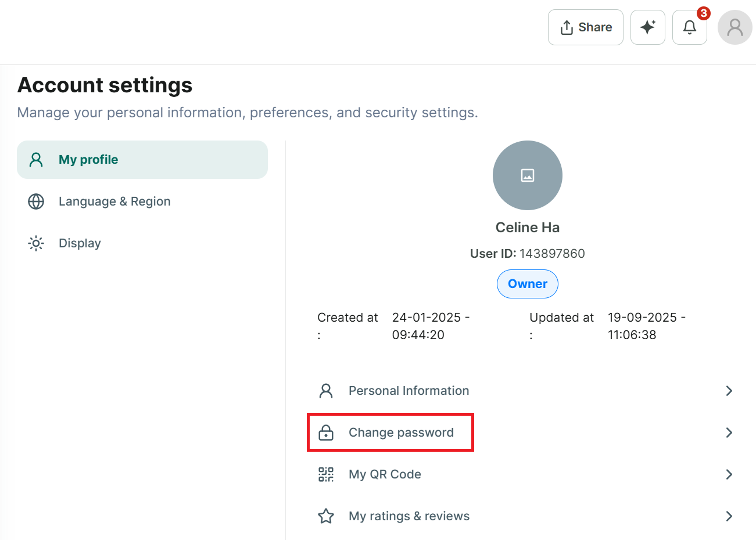
Task: Click the Owner role badge
Action: pyautogui.click(x=528, y=284)
